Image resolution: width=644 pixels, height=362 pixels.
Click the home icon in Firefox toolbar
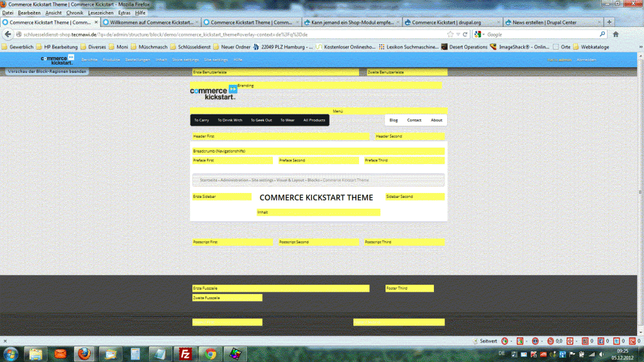[x=616, y=34]
